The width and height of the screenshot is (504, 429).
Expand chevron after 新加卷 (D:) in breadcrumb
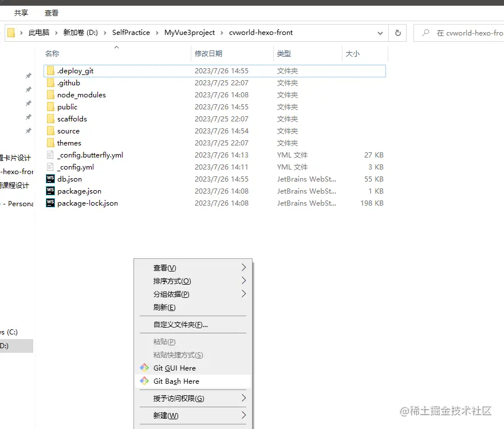(105, 33)
